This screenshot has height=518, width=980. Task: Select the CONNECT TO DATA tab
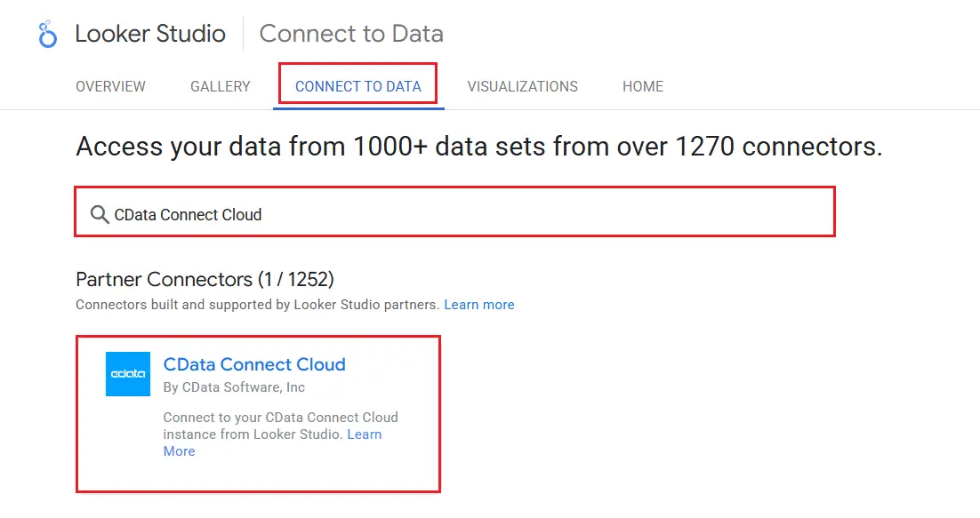tap(357, 86)
